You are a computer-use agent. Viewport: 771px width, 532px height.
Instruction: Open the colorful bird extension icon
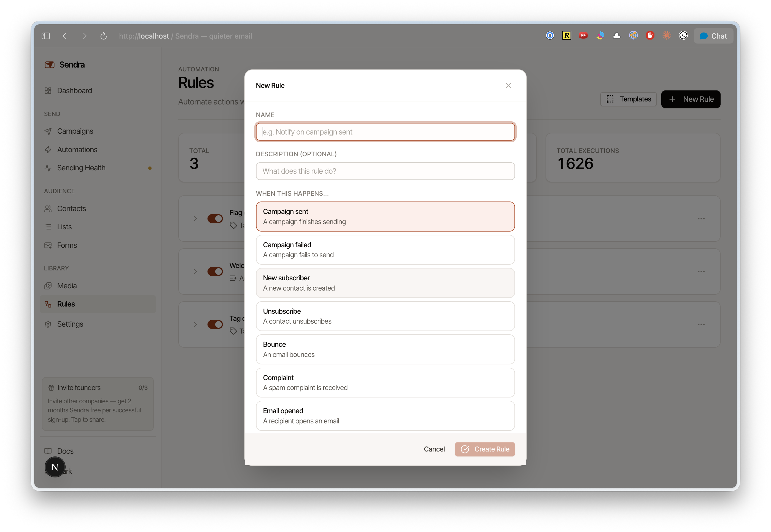(600, 35)
